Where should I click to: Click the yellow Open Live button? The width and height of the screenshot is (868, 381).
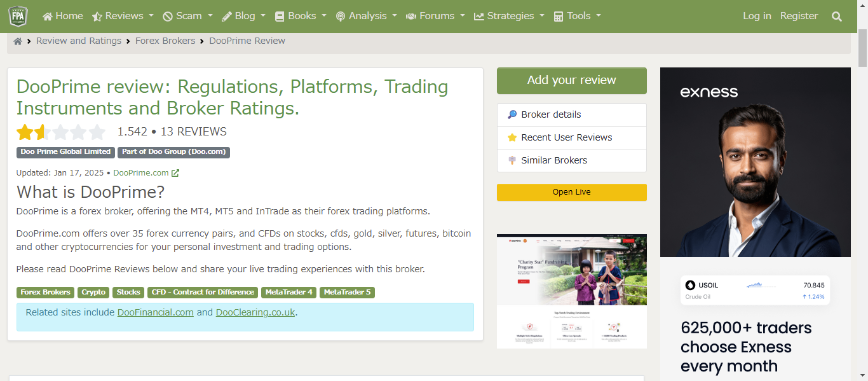tap(571, 192)
